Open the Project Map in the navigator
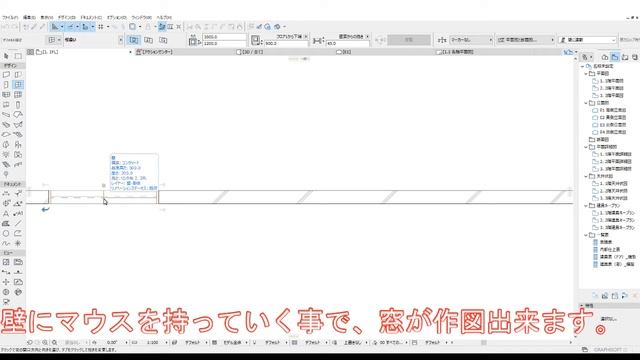The height and width of the screenshot is (360, 640). pos(605,57)
